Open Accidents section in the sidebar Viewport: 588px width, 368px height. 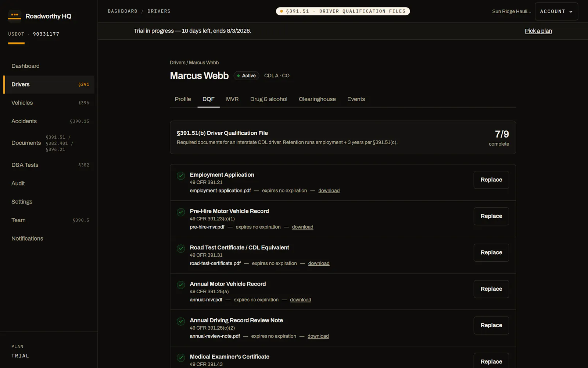49,121
